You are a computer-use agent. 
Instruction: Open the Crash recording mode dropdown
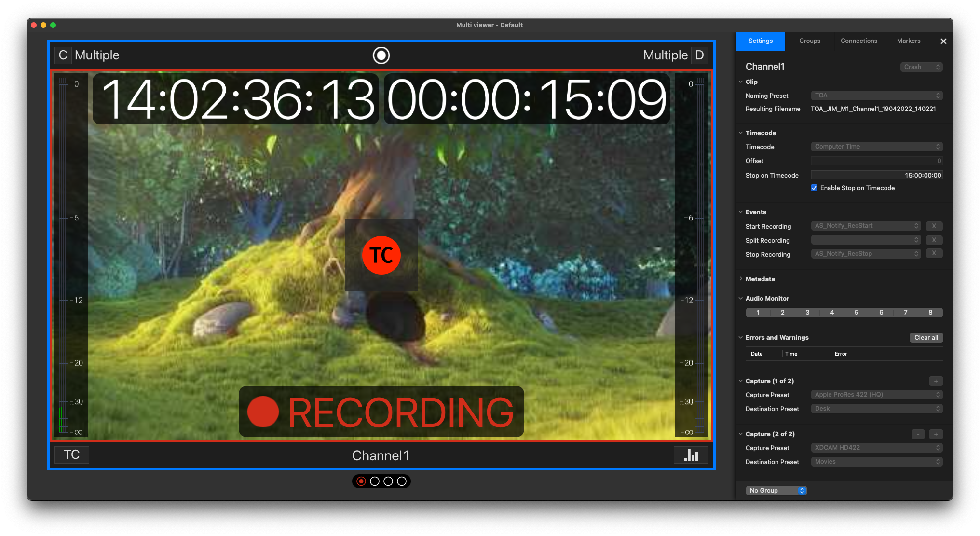(921, 67)
